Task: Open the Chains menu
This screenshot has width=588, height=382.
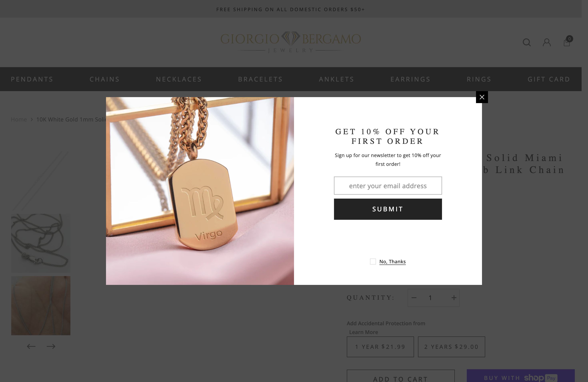Action: (105, 79)
